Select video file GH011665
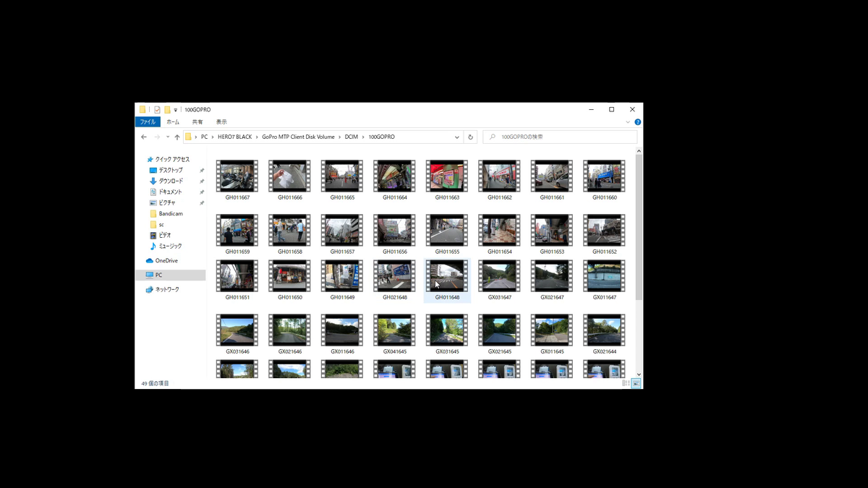This screenshot has width=868, height=488. [342, 181]
